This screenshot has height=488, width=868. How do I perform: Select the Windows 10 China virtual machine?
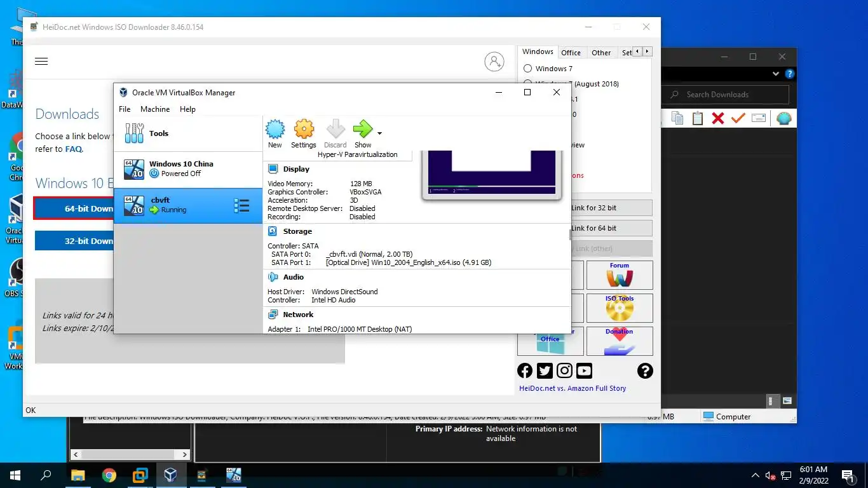pos(188,169)
